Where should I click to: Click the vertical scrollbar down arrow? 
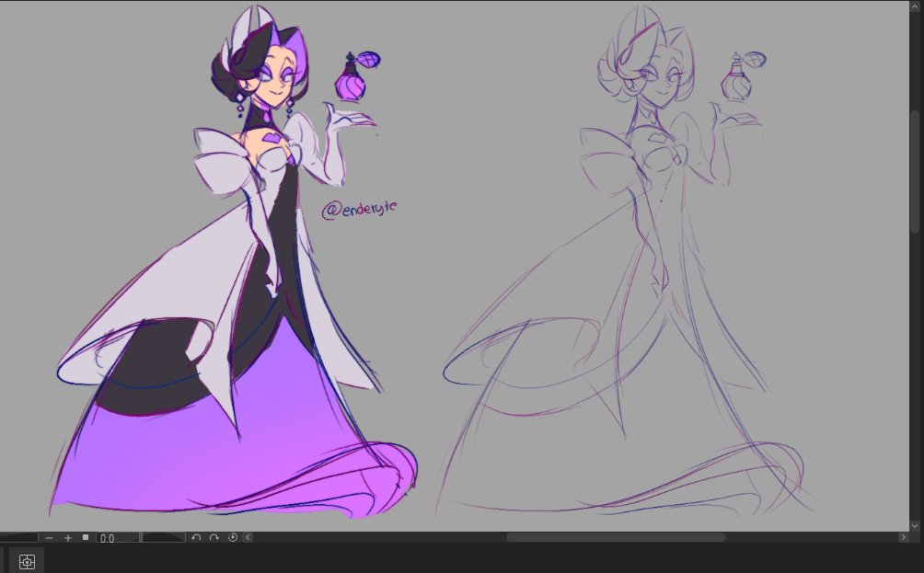point(915,525)
